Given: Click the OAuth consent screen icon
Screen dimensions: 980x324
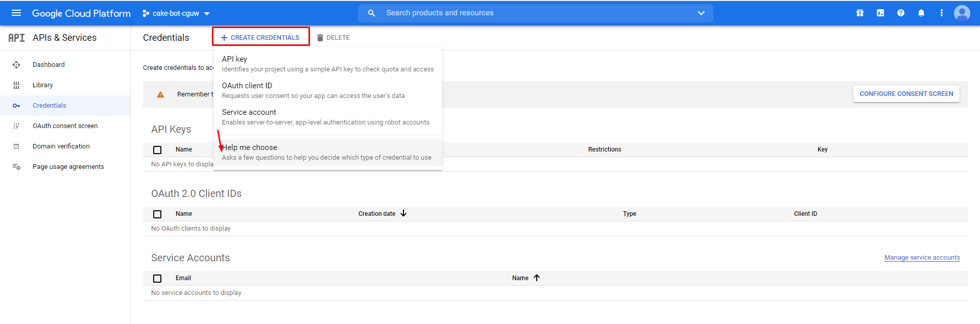Looking at the screenshot, I should pos(16,126).
